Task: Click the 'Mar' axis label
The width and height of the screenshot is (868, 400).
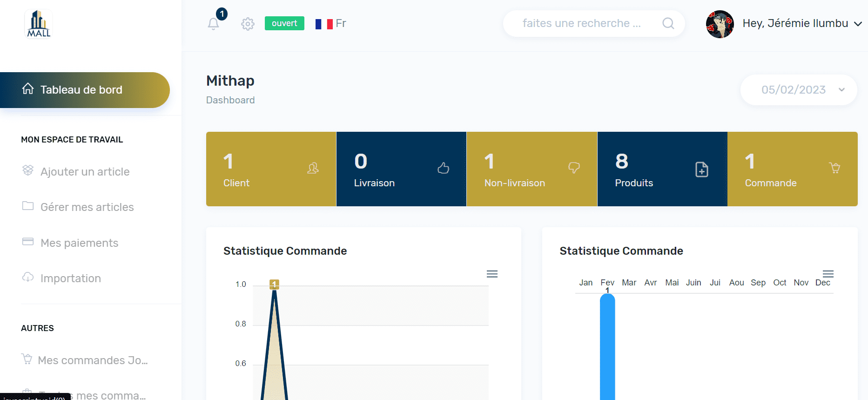Action: tap(629, 283)
